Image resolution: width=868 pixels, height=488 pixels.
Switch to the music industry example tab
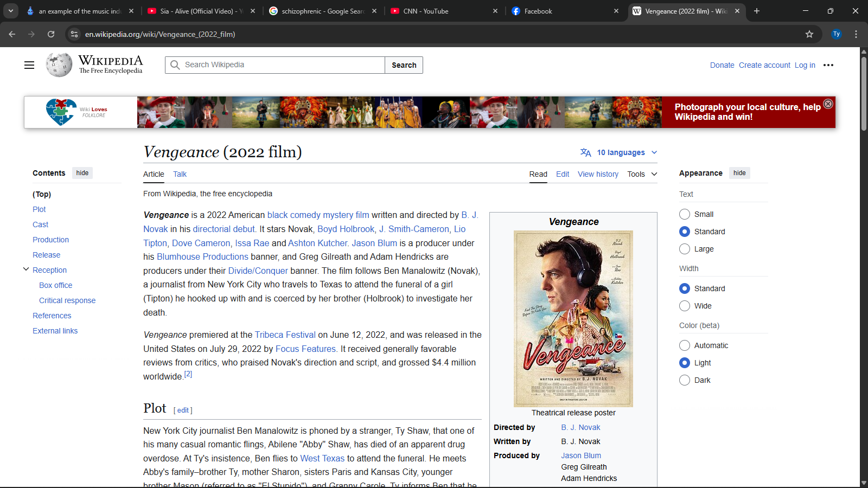pos(80,11)
